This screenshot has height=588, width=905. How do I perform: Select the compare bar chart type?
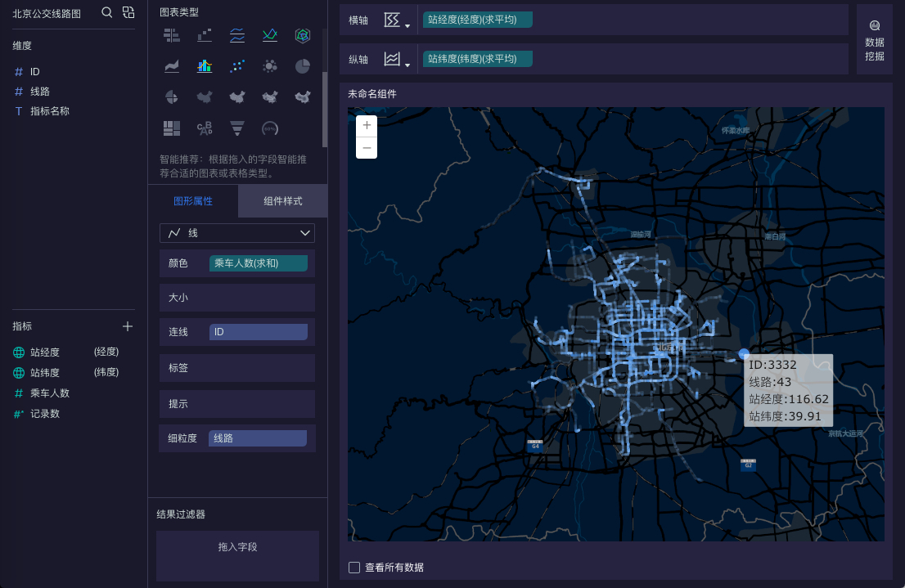tap(171, 35)
